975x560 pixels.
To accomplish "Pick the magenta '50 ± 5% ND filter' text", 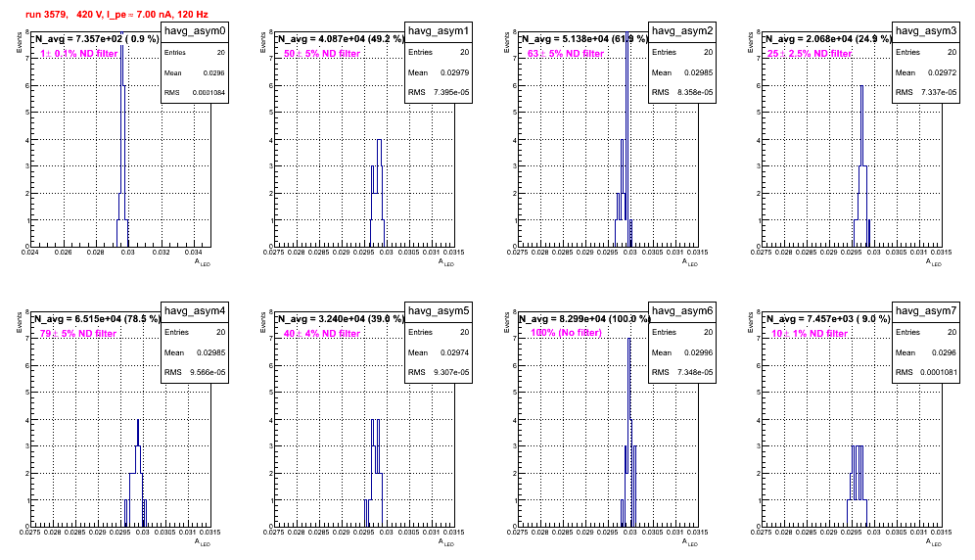I will [322, 54].
